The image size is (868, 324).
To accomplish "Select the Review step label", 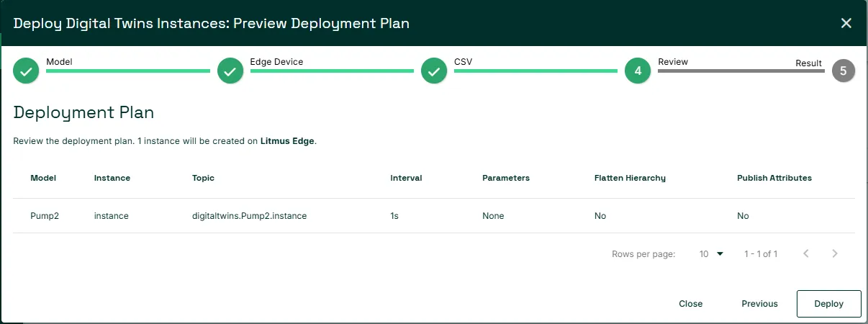I will coord(673,62).
